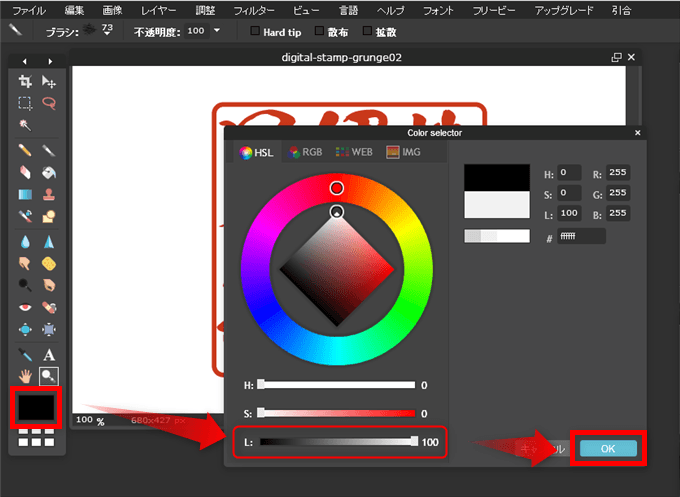680x497 pixels.
Task: Select the Zoom magnifier tool
Action: 49,376
